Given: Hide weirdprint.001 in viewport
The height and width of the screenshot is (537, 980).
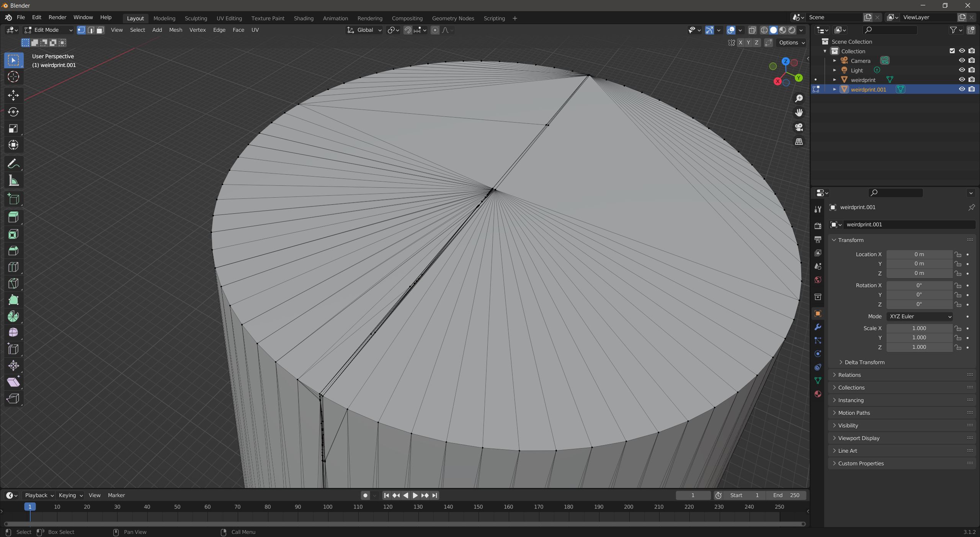Looking at the screenshot, I should pyautogui.click(x=962, y=89).
